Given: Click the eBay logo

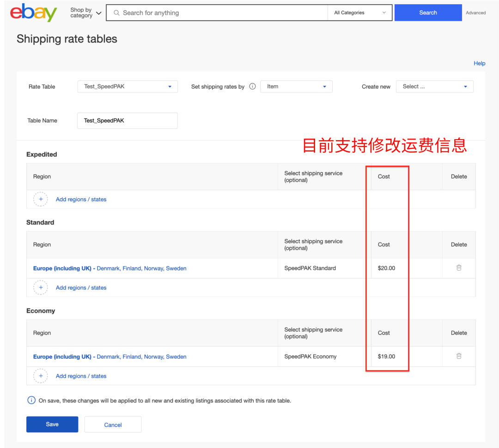Looking at the screenshot, I should [33, 13].
